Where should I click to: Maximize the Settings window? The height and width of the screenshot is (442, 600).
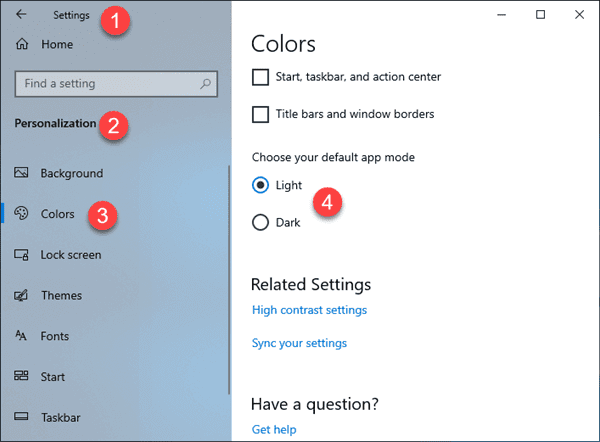pyautogui.click(x=540, y=14)
